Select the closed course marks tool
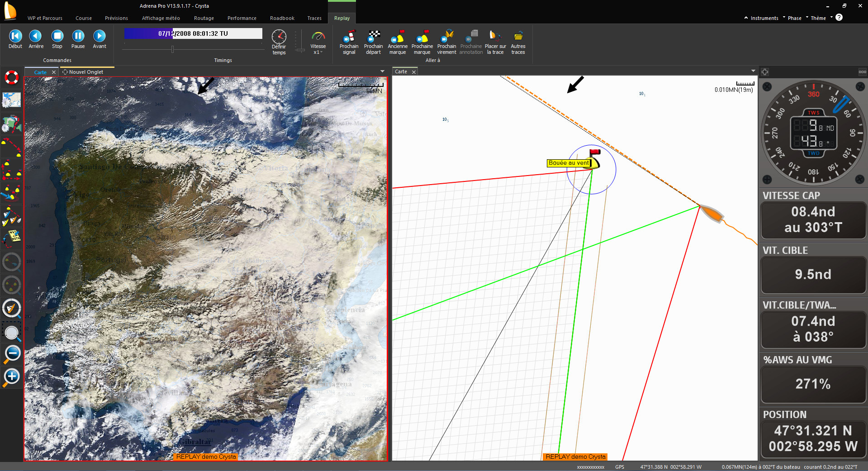 [x=11, y=170]
